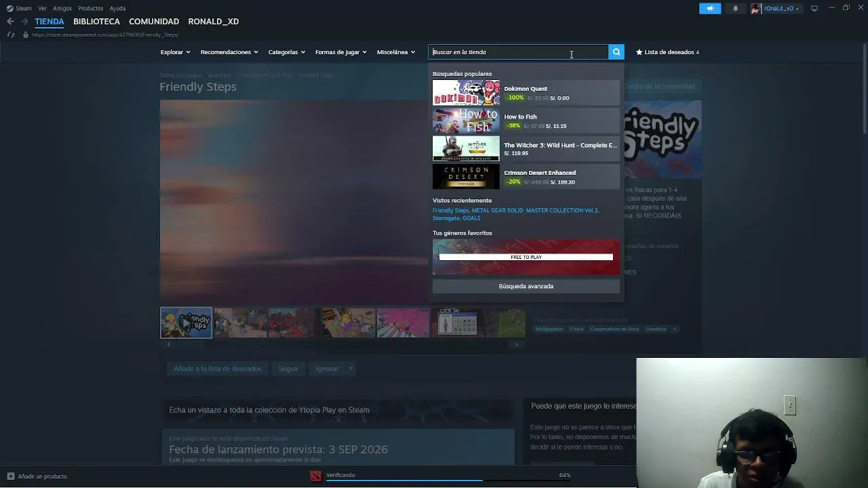Image resolution: width=868 pixels, height=488 pixels.
Task: Switch to Big Picture mode monitor icon
Action: coord(814,8)
